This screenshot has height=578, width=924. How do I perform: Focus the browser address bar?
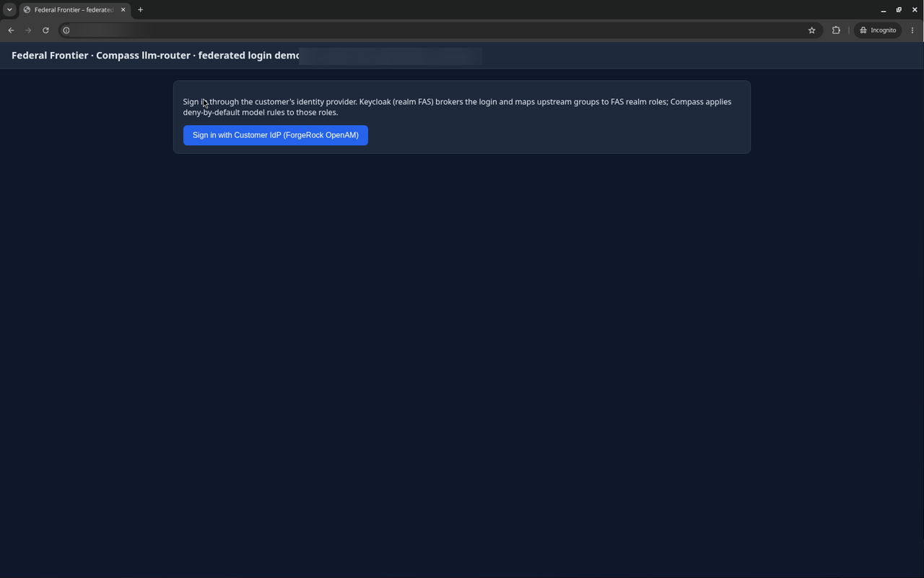click(x=440, y=30)
